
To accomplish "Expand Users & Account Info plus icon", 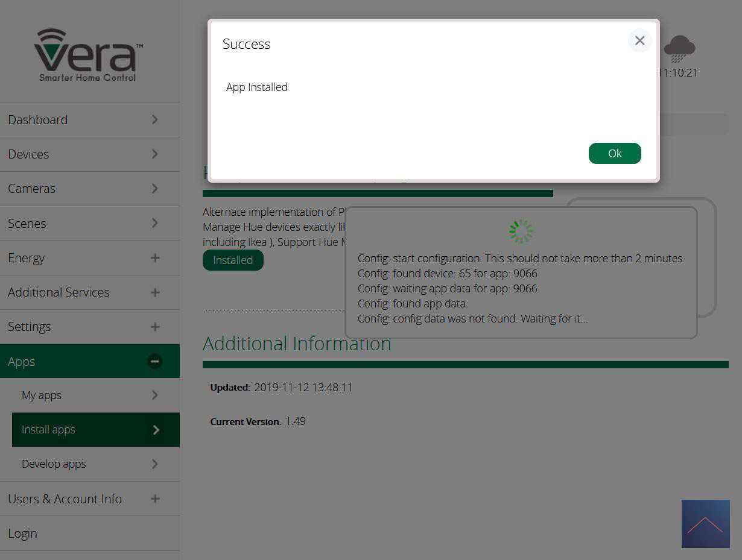I will (x=155, y=499).
